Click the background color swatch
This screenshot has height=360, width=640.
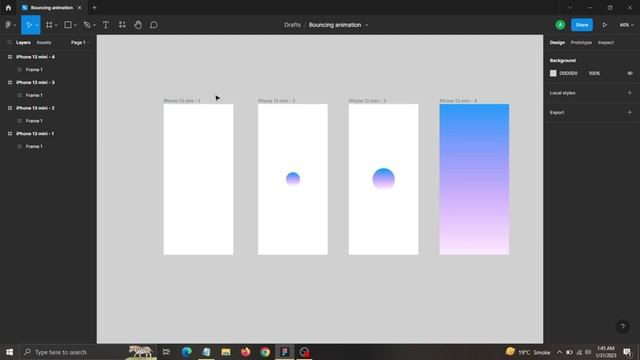tap(553, 73)
